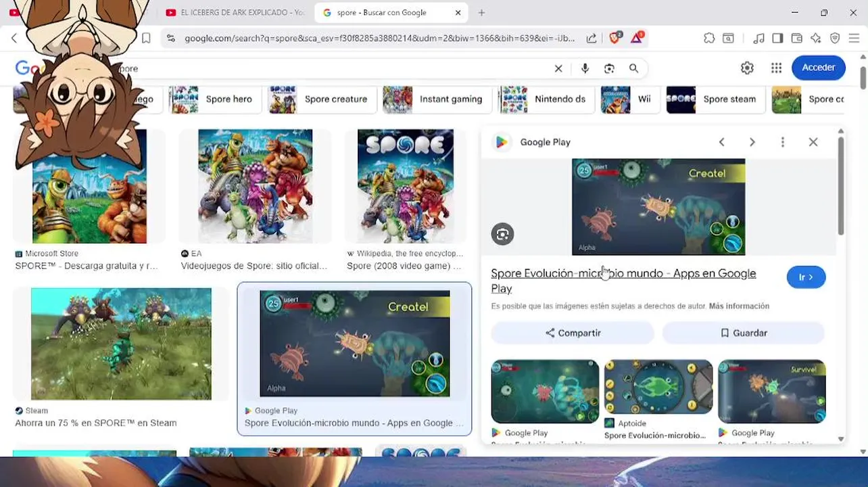This screenshot has height=487, width=868.
Task: Click the large preview image in panel
Action: [658, 207]
